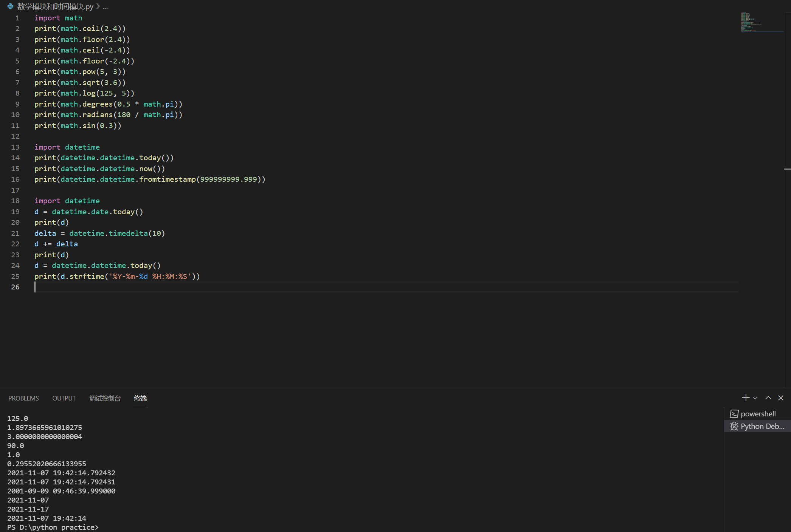Click line number 13 in the gutter

click(15, 147)
